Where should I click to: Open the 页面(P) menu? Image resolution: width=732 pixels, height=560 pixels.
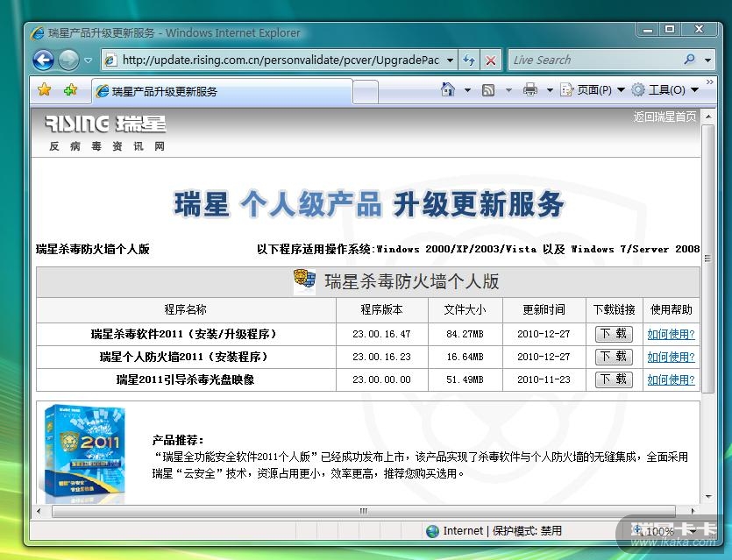(593, 89)
